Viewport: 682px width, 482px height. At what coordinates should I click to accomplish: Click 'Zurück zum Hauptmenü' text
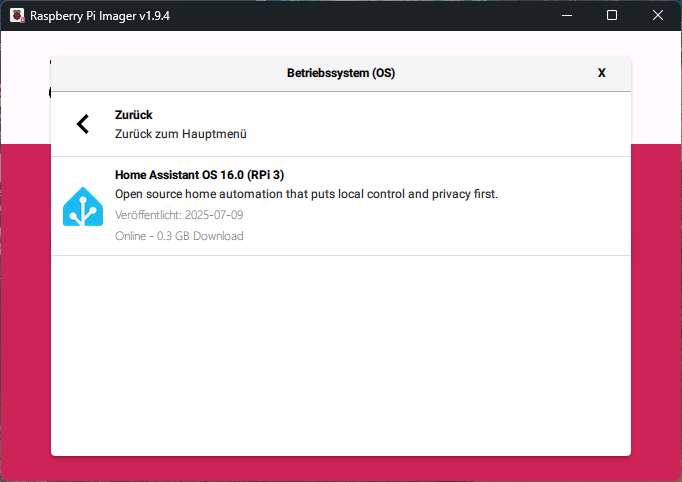click(181, 134)
